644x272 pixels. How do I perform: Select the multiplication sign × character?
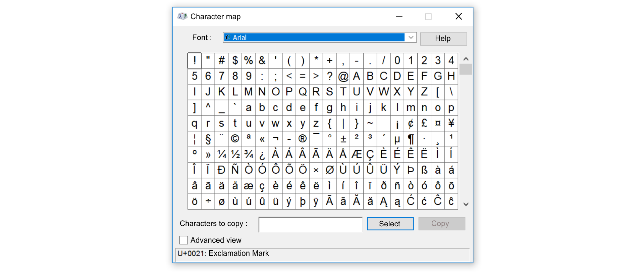click(x=316, y=170)
